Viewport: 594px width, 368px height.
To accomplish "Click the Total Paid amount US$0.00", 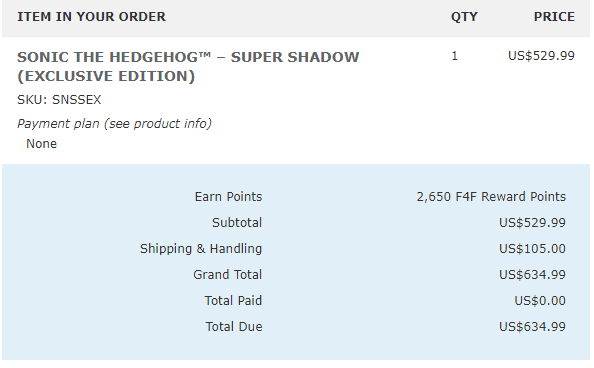I will coord(540,301).
